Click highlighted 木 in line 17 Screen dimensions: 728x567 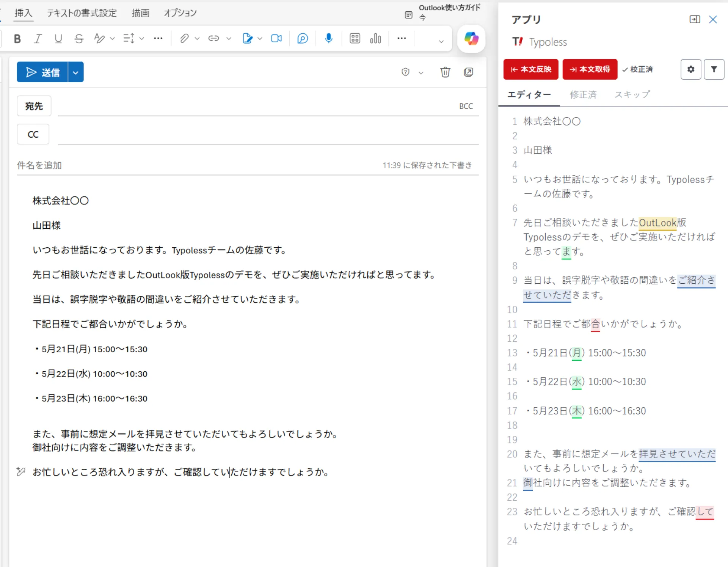point(577,411)
